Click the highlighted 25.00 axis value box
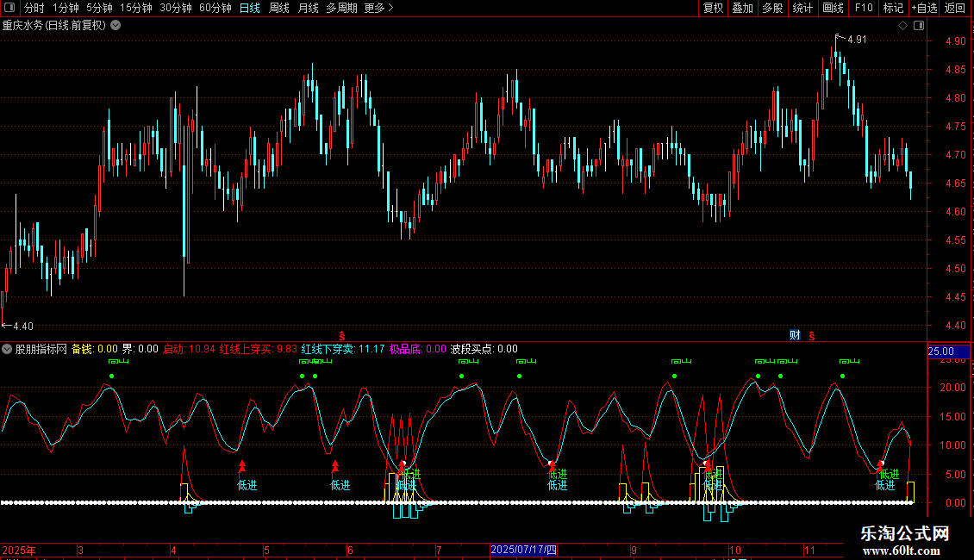 [x=948, y=352]
